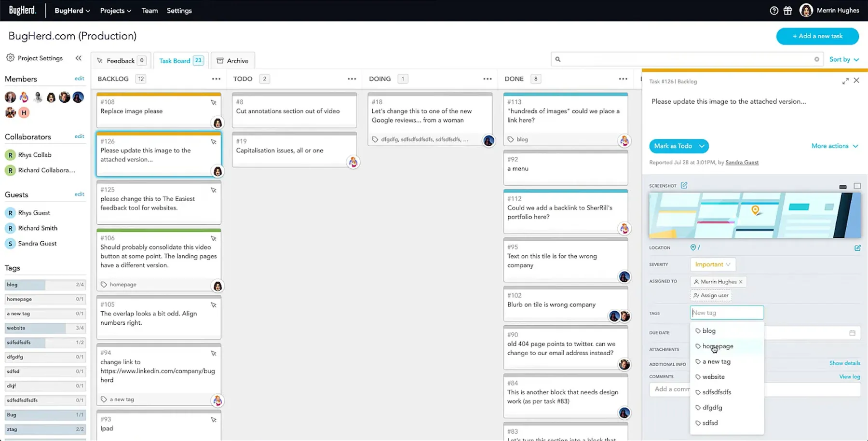The height and width of the screenshot is (441, 868).
Task: Open the Sort by dropdown
Action: 844,59
